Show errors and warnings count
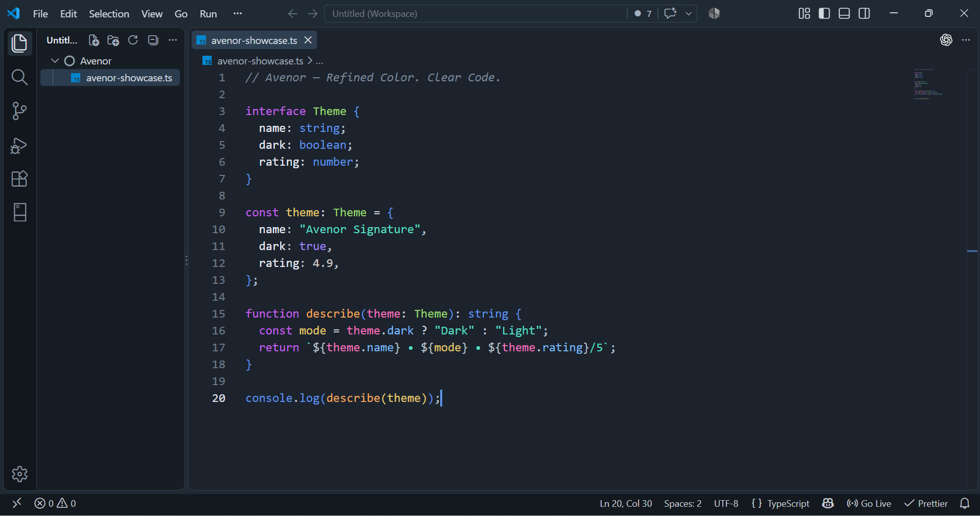This screenshot has height=516, width=980. point(55,503)
